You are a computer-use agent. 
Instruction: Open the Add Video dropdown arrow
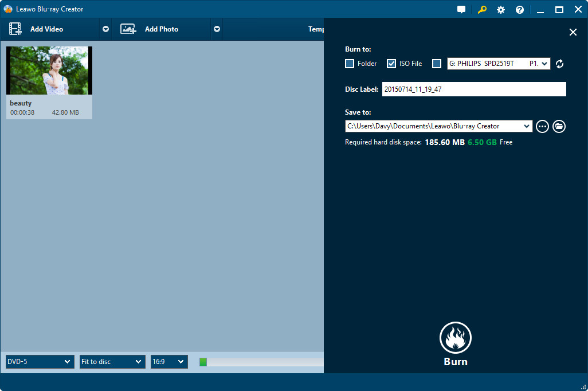(106, 29)
